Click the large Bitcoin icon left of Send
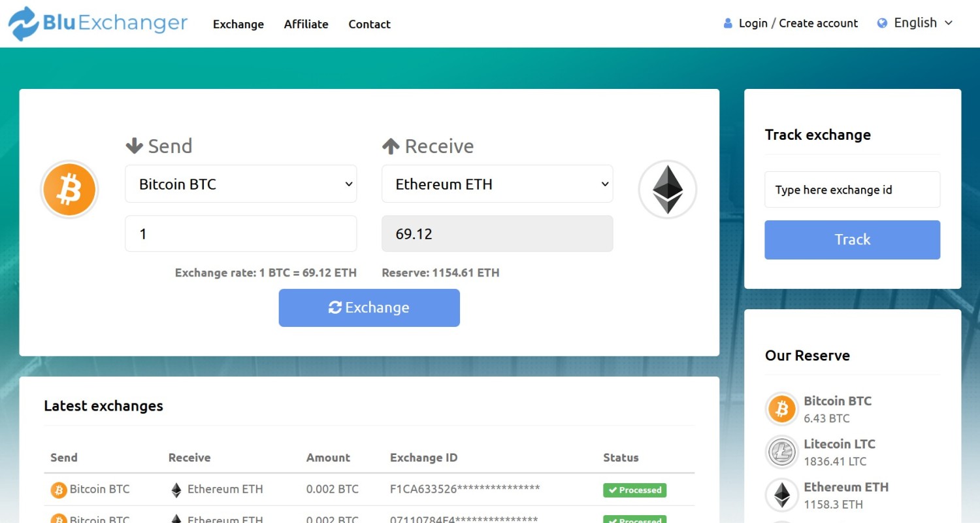Screen dimensions: 980x523 69,190
